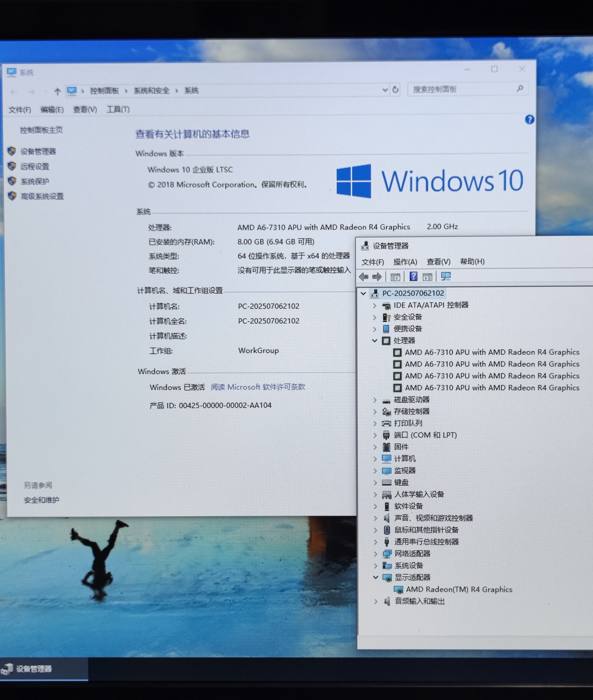Image resolution: width=593 pixels, height=700 pixels.
Task: Click 系统 in breadcrumb path
Action: pyautogui.click(x=191, y=90)
